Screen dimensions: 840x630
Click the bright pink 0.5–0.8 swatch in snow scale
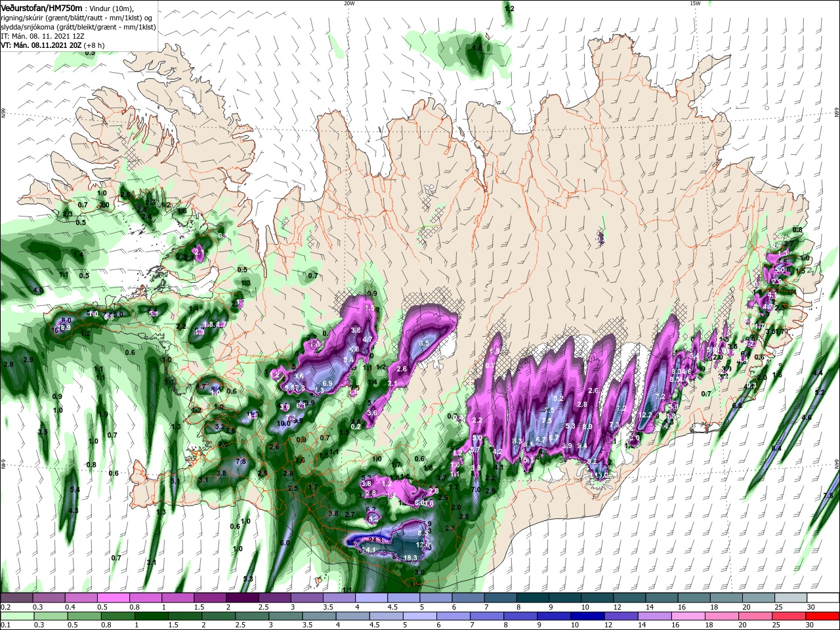113,598
